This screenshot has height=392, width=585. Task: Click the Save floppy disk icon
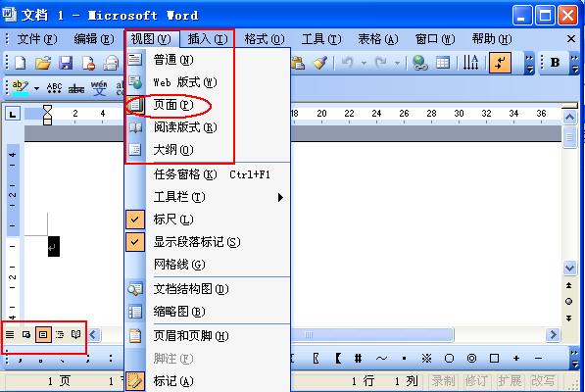[66, 63]
